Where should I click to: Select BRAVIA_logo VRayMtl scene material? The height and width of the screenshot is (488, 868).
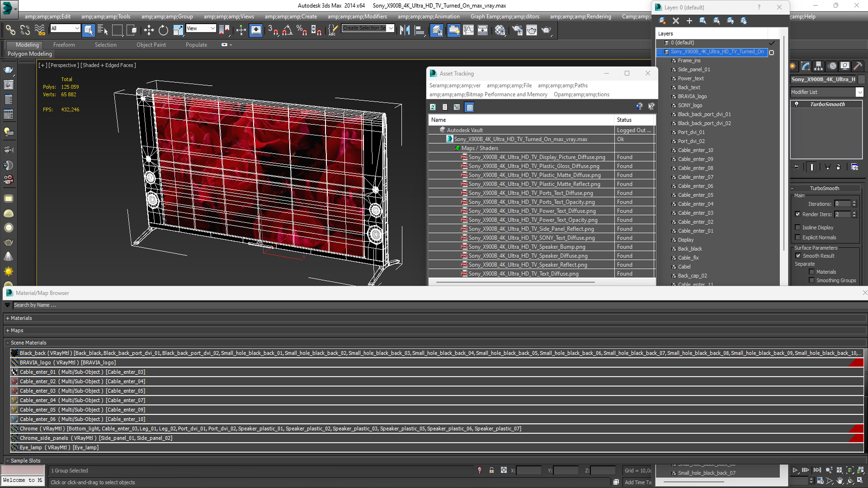(x=436, y=362)
